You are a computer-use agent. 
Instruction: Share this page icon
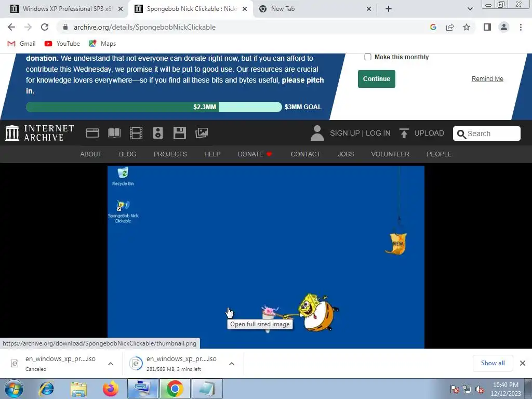pyautogui.click(x=450, y=27)
